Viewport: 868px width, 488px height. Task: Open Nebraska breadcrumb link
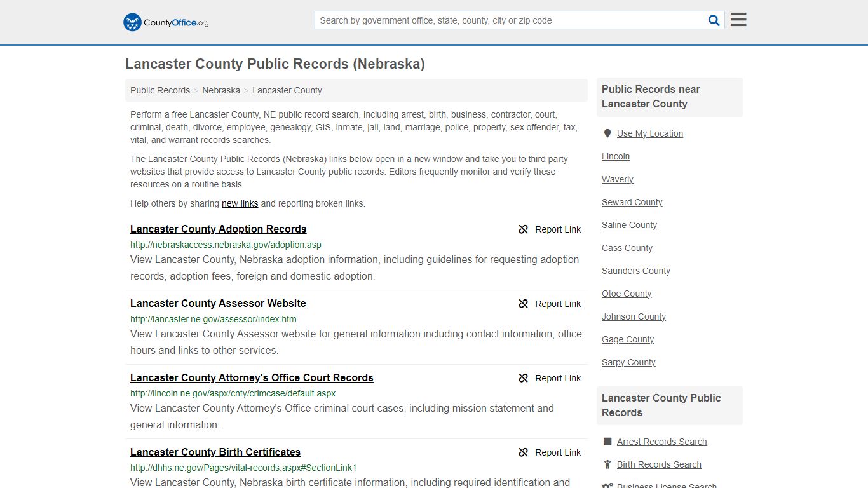(x=221, y=90)
